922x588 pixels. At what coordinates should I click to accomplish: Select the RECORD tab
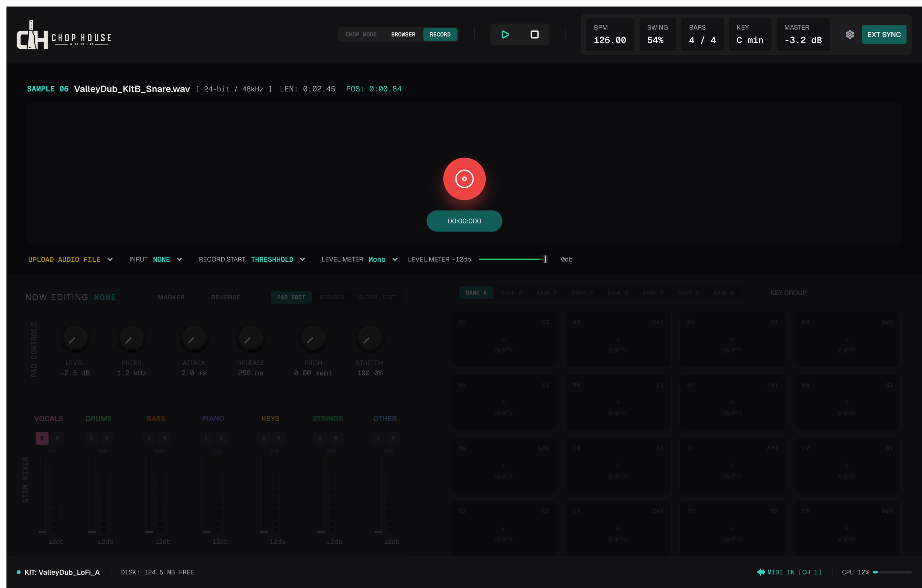(440, 34)
